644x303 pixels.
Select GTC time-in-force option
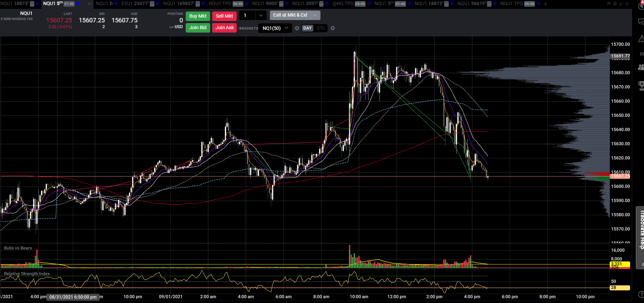(321, 28)
